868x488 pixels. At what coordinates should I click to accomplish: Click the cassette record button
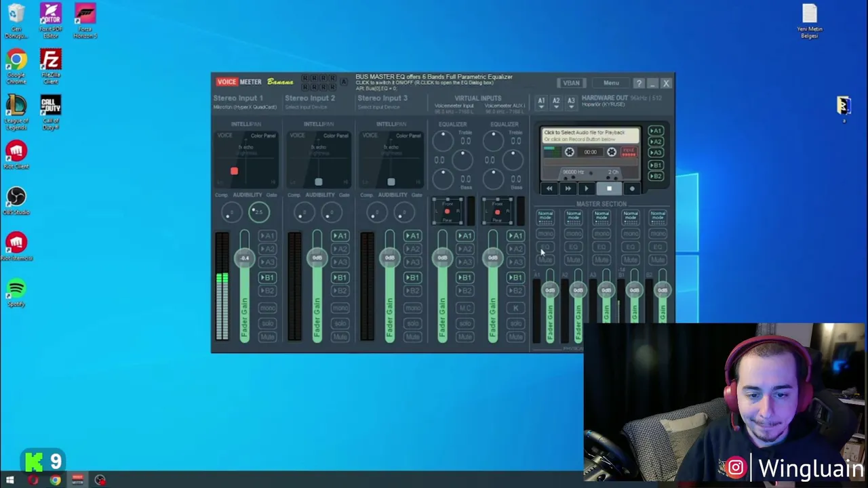click(x=632, y=189)
